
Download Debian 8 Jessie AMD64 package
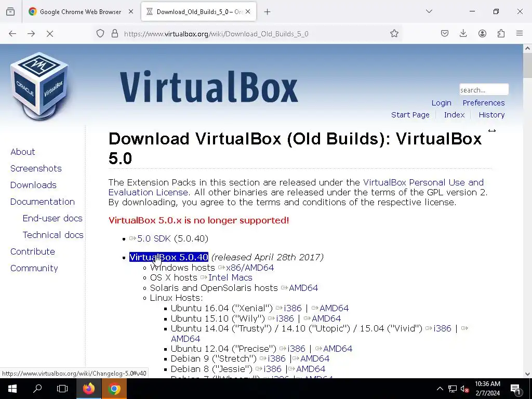tap(311, 369)
